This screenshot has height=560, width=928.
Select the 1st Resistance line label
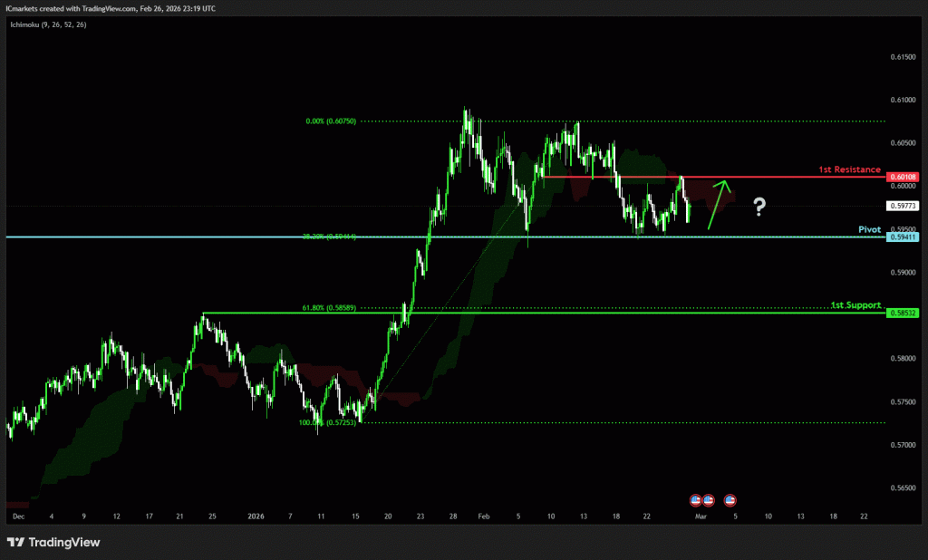849,169
